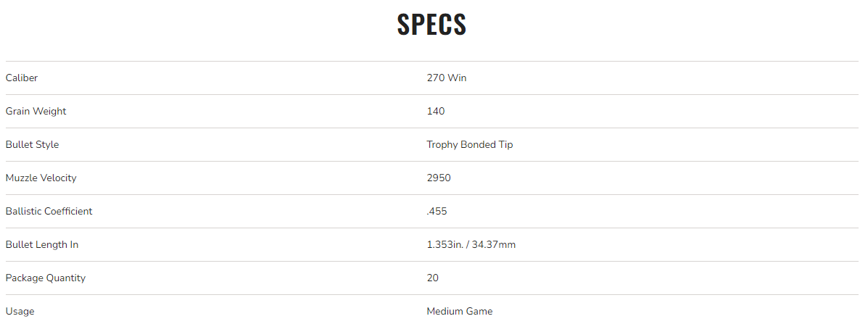Select the muzzle velocity value 2950

[438, 178]
